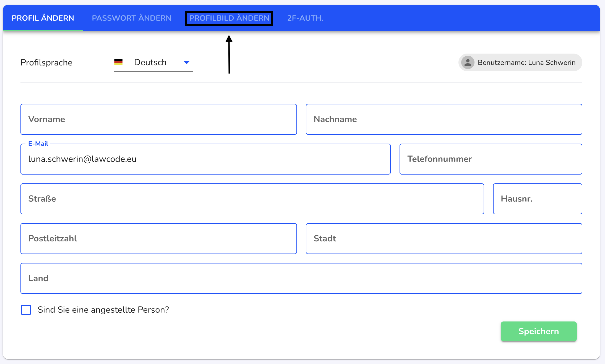The height and width of the screenshot is (364, 605).
Task: Click the Vorname input field
Action: pos(159,119)
